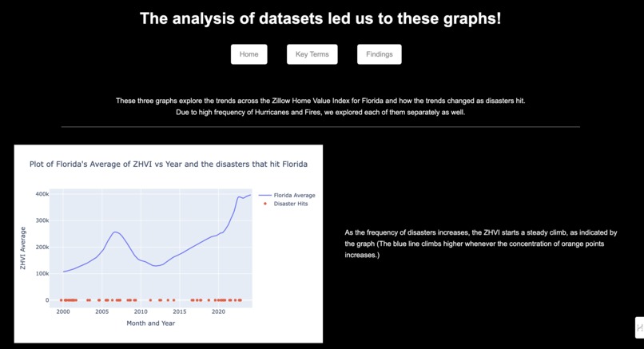Click the blue Florida Average legend line

click(265, 196)
